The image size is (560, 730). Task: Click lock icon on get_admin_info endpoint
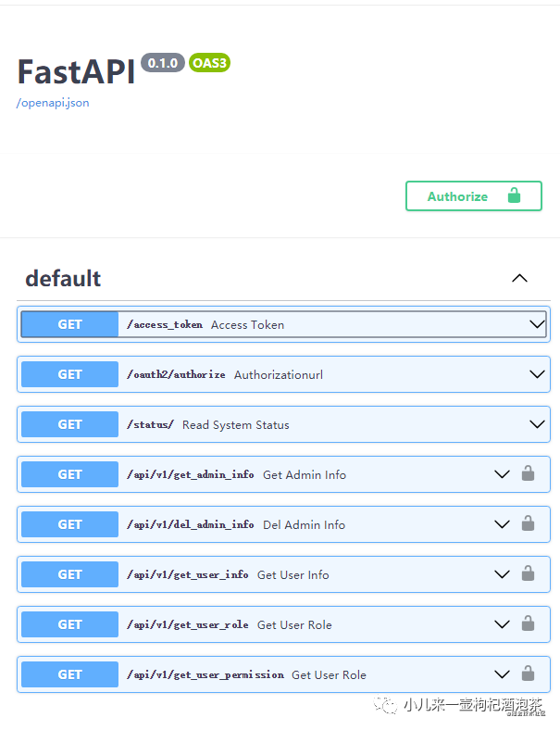(528, 473)
